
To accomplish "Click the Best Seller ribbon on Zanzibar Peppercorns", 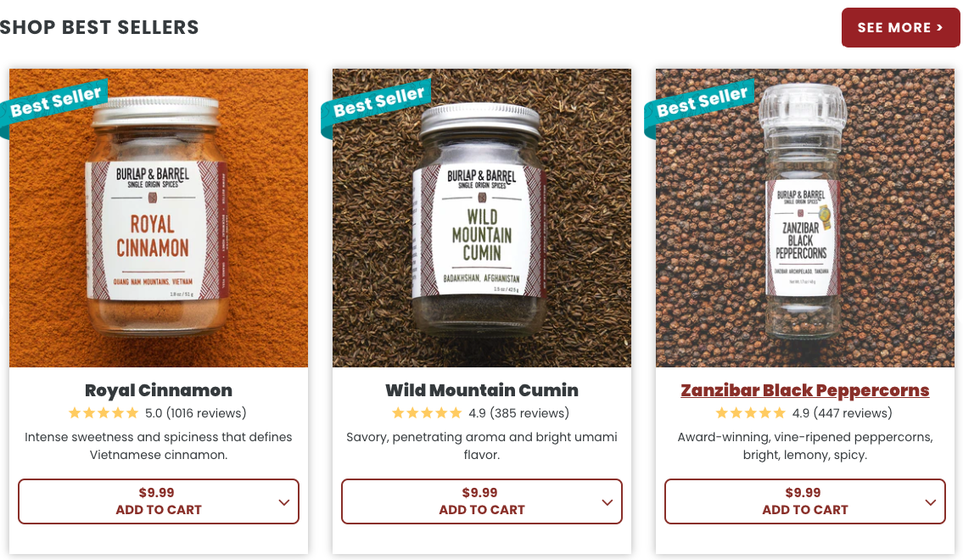I will point(701,103).
